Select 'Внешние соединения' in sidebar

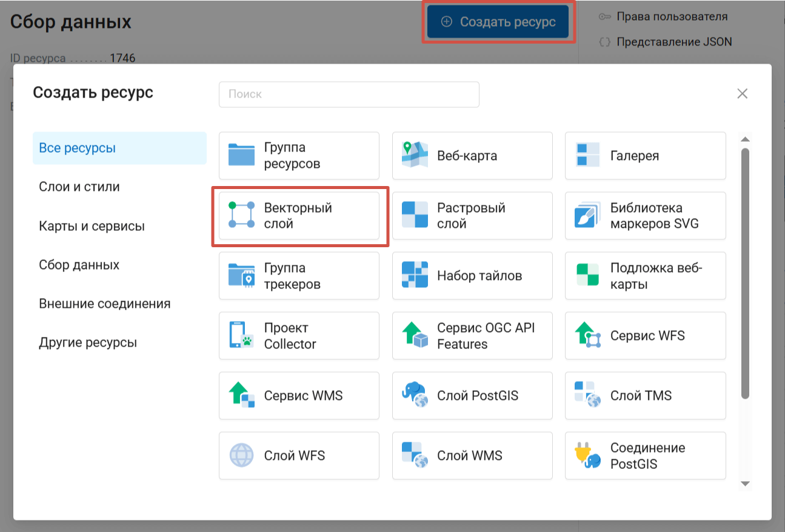[x=104, y=304]
